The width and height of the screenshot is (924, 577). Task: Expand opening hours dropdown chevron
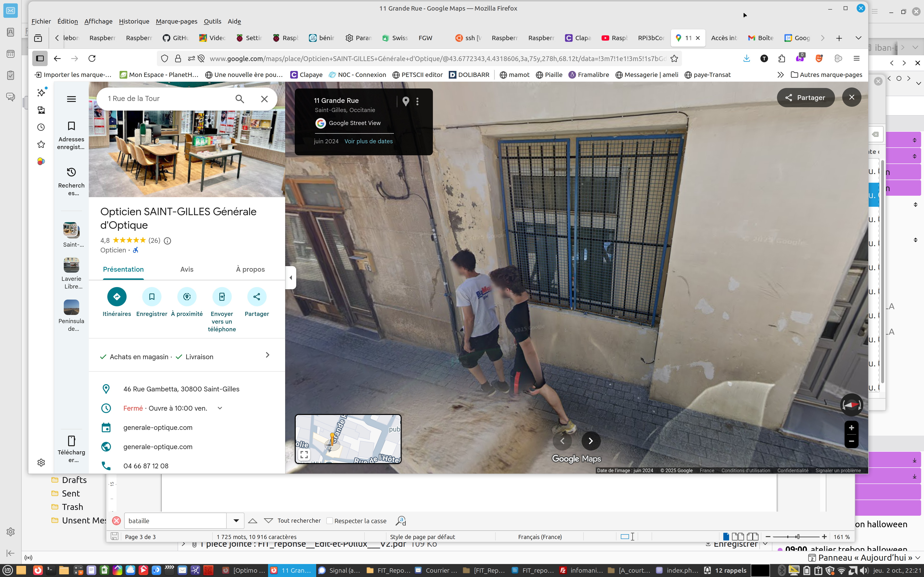(x=220, y=408)
